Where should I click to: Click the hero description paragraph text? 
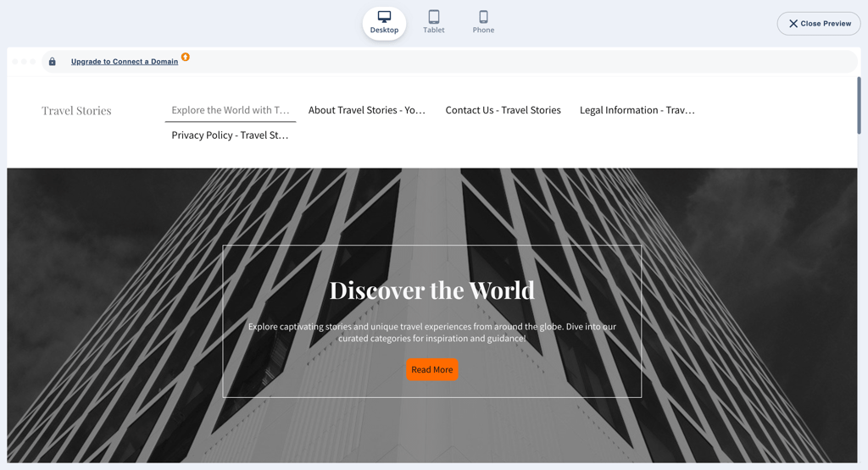(431, 332)
